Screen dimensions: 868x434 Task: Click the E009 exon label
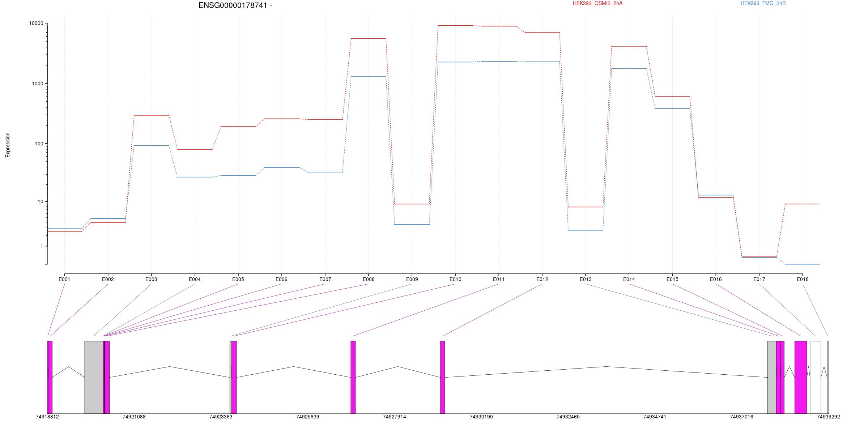pos(412,279)
